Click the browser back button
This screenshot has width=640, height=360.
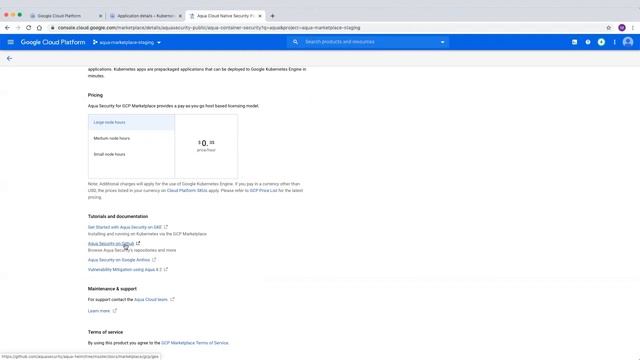(7, 28)
